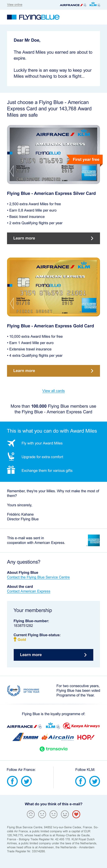Click the airplane icon beside Fly with your Award Miles
This screenshot has height=868, width=107.
click(x=11, y=443)
